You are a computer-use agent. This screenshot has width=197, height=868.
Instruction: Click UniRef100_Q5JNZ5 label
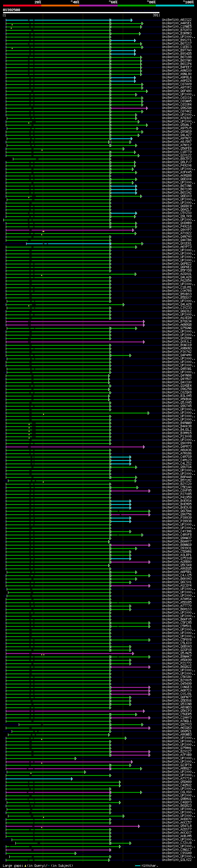(176, 653)
